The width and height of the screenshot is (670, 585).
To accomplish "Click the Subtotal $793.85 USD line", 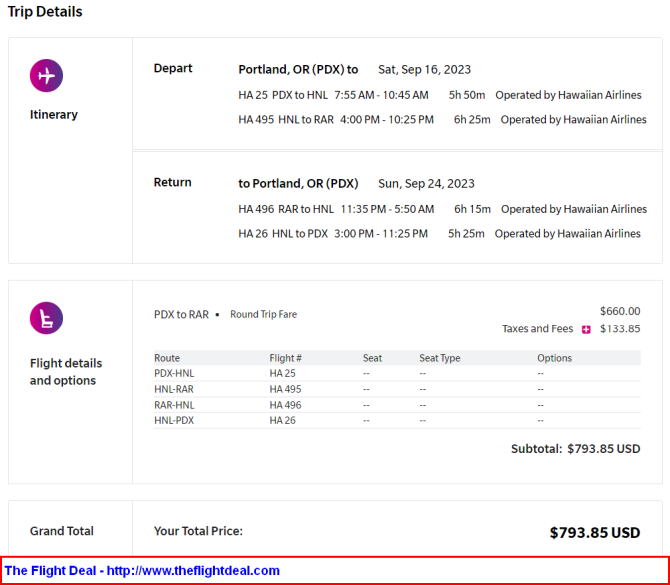I will pyautogui.click(x=576, y=449).
